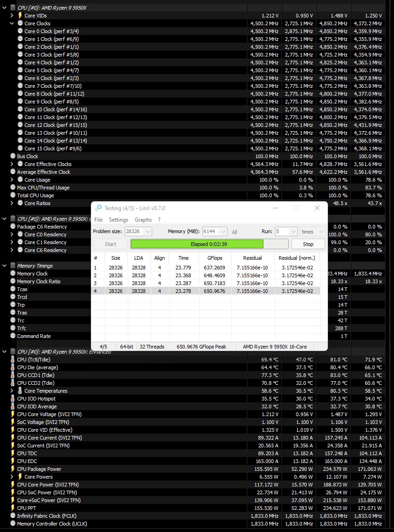
Task: Click the 32 Threads status bar entry
Action: [152, 346]
